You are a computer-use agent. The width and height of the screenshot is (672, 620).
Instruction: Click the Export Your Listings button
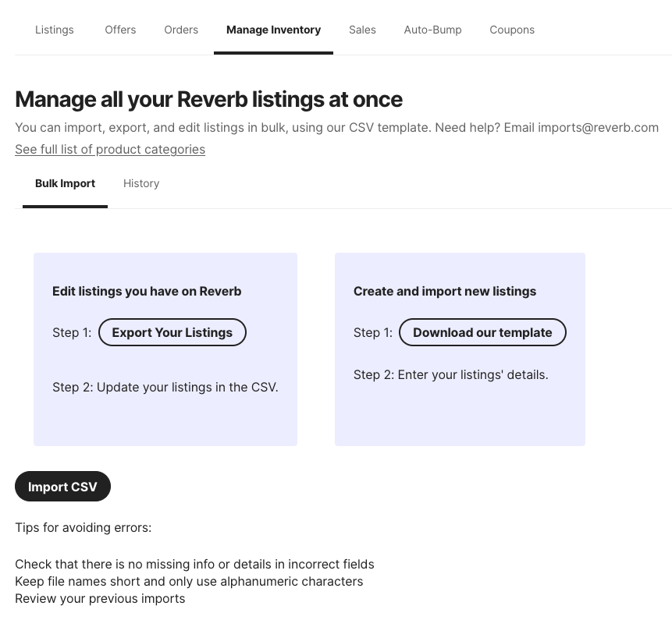[x=172, y=332]
